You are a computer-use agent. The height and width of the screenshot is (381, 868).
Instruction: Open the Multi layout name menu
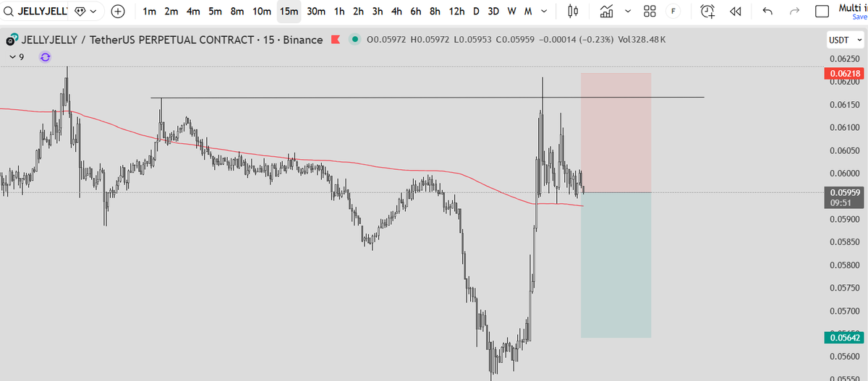tap(852, 7)
